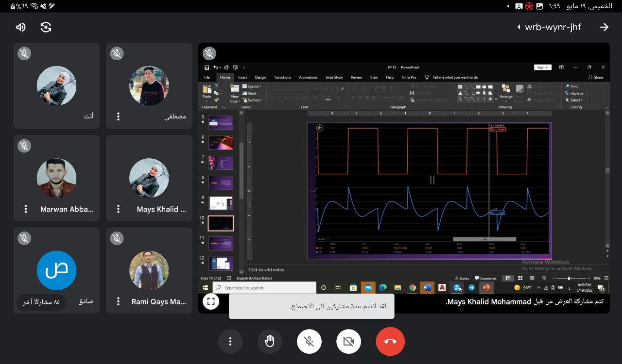The width and height of the screenshot is (622, 364).
Task: Open options for Marwan Abba... tile
Action: pyautogui.click(x=26, y=209)
